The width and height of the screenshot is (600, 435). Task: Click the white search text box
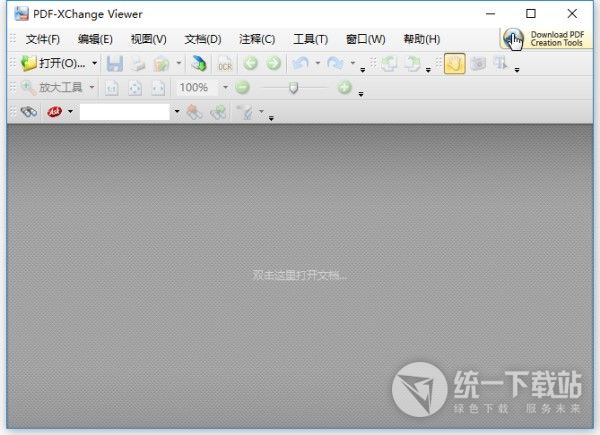coord(125,112)
